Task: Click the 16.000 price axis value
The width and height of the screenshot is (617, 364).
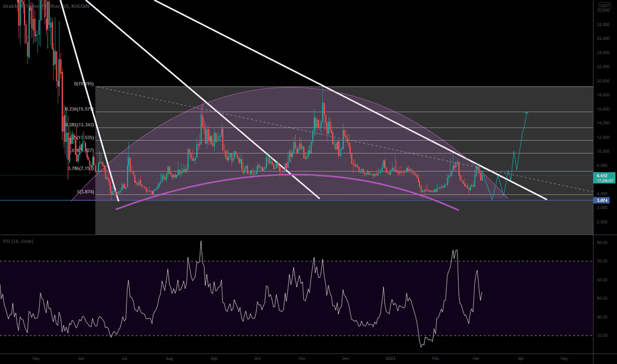Action: pos(603,109)
